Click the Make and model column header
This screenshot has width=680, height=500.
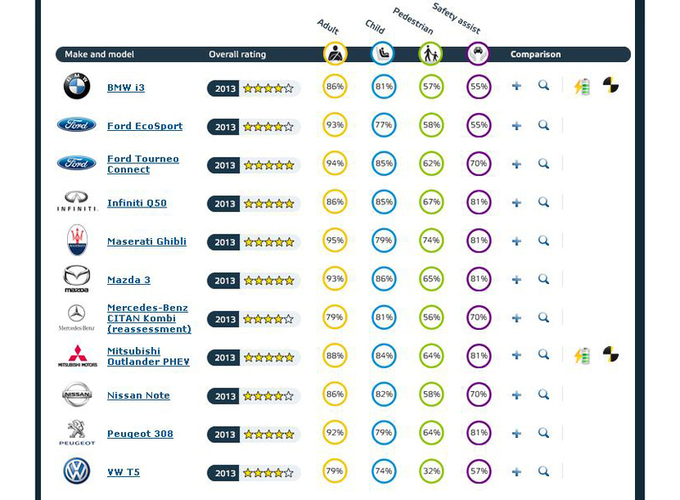(99, 54)
